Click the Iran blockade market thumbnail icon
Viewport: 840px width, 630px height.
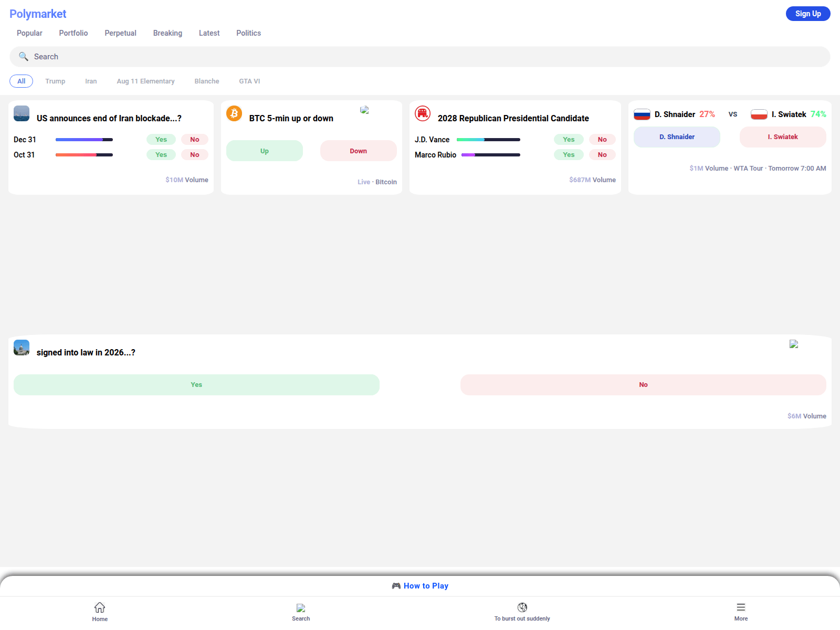click(22, 113)
